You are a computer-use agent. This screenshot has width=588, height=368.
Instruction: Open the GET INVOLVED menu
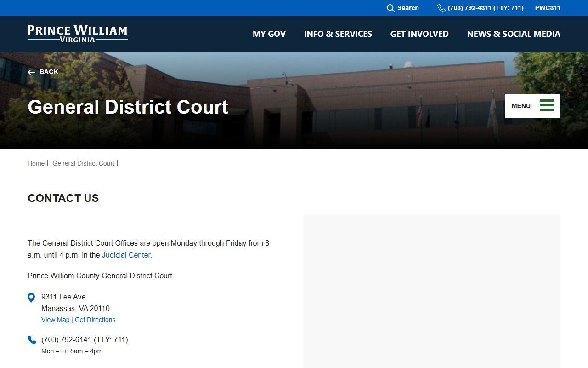[419, 34]
